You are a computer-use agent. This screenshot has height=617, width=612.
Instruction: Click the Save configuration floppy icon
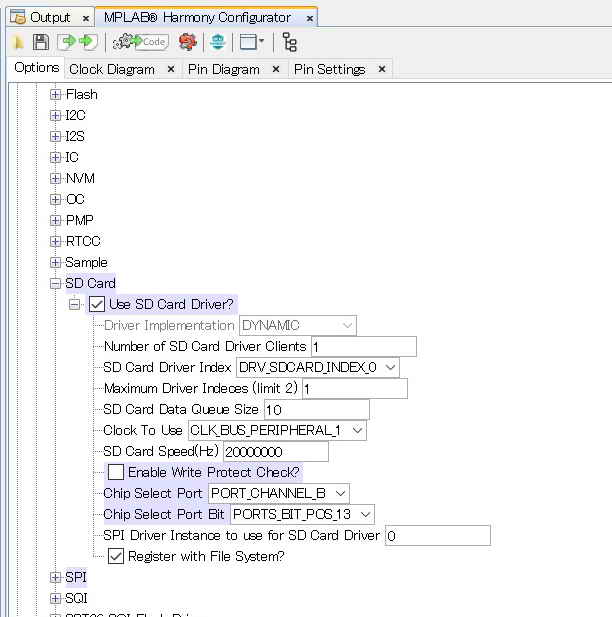coord(41,42)
